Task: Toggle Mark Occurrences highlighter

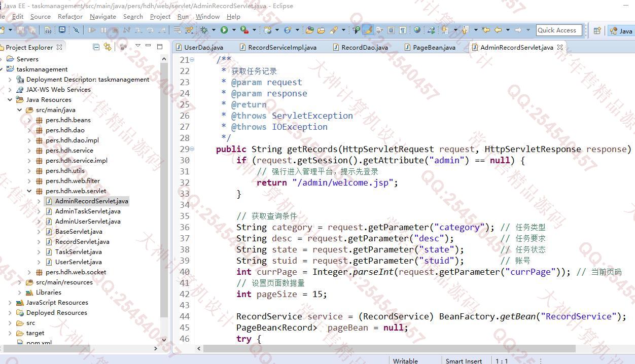Action: [x=368, y=30]
